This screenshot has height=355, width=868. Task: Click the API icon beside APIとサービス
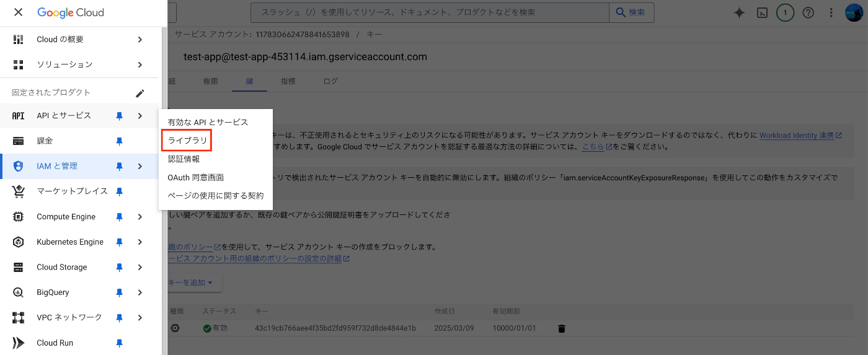tap(18, 116)
